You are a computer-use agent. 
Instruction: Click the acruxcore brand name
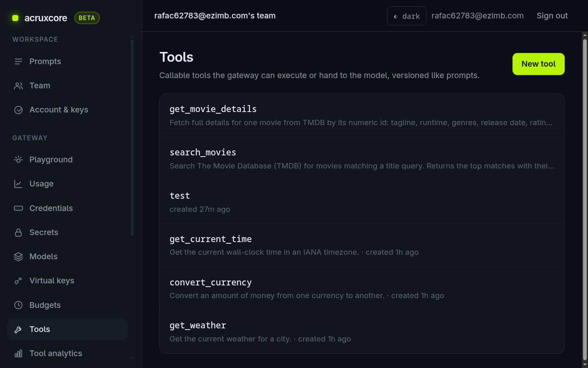[x=46, y=18]
